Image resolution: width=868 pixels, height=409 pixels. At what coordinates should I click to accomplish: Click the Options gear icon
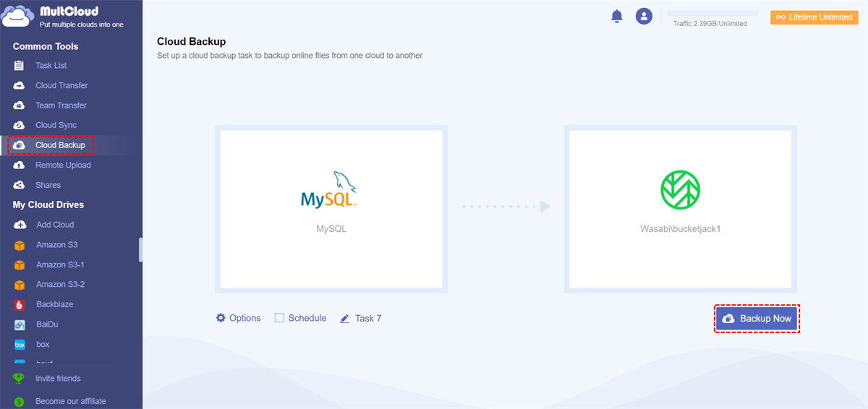click(221, 318)
